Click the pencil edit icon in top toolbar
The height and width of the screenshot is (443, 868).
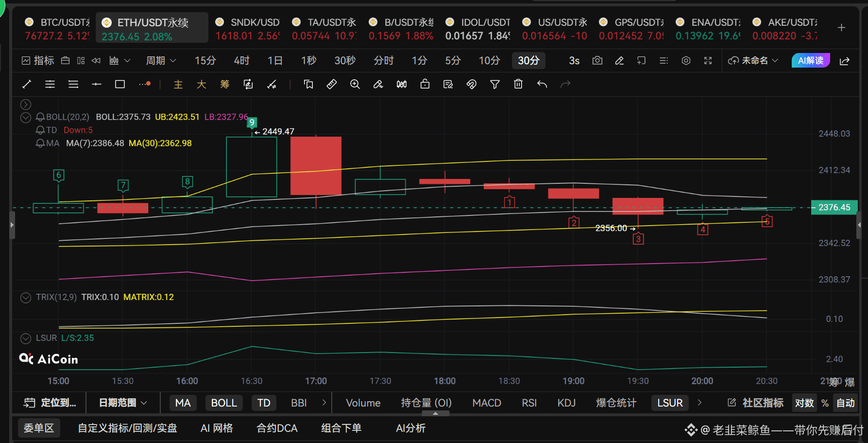(x=619, y=61)
